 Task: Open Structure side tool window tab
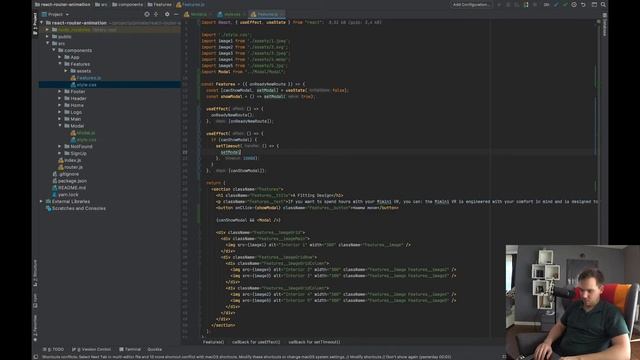[35, 273]
